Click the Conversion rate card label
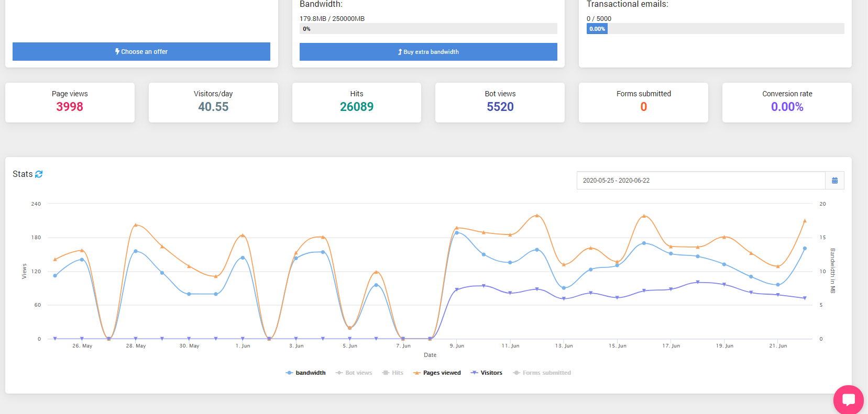 click(x=787, y=94)
